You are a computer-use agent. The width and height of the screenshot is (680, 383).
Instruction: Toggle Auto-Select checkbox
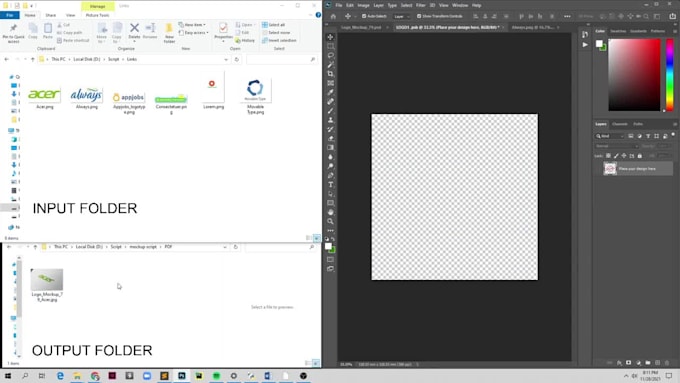click(364, 16)
